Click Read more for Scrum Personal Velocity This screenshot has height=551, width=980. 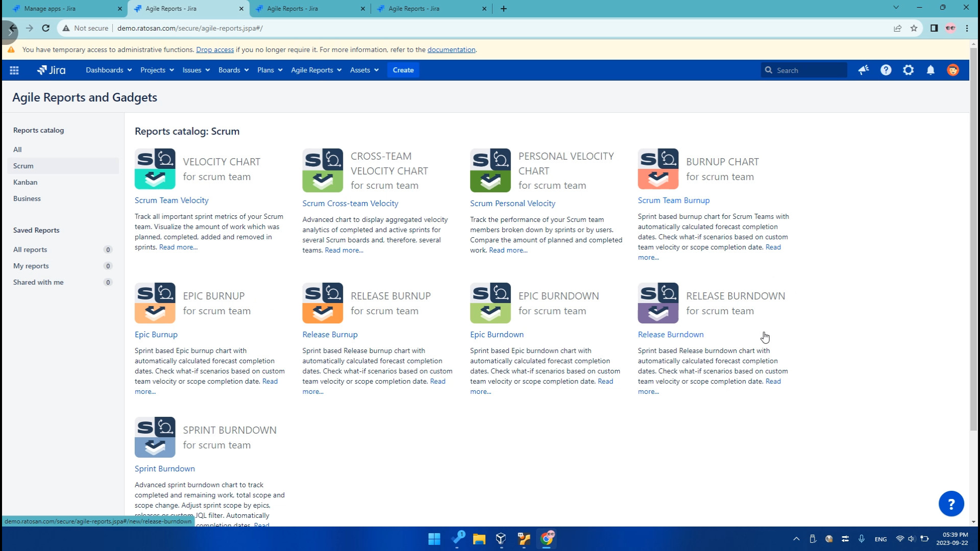click(508, 251)
